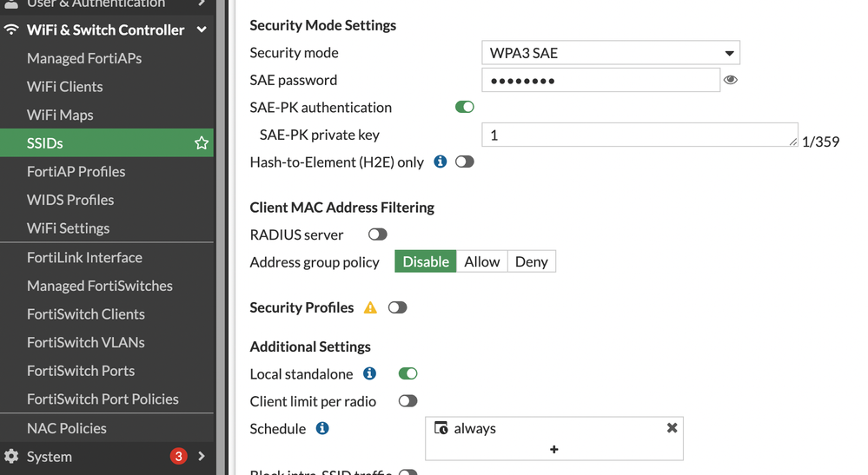Go to FortiSwitch VLANs page

point(86,342)
